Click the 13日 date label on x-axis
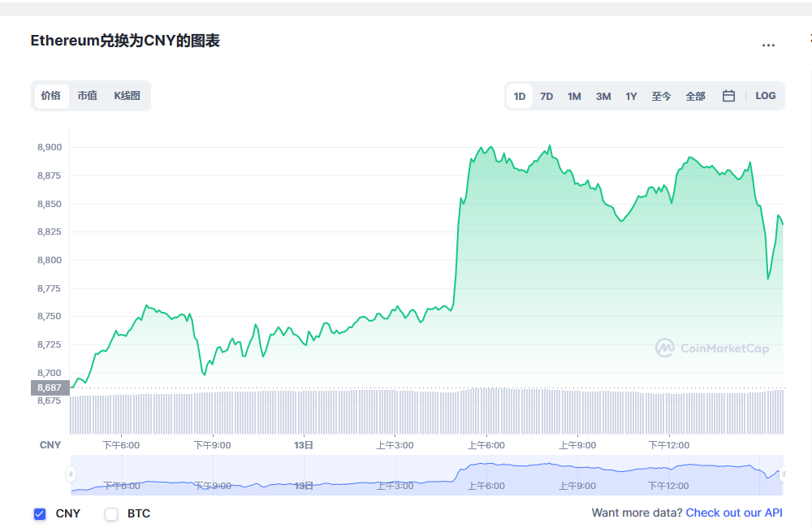 click(x=304, y=445)
